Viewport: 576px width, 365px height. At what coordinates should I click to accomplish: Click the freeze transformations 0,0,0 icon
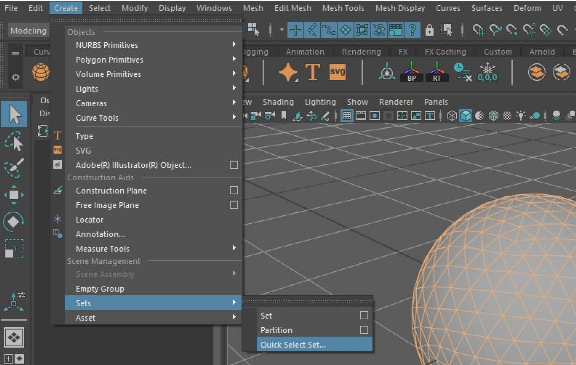(x=487, y=72)
